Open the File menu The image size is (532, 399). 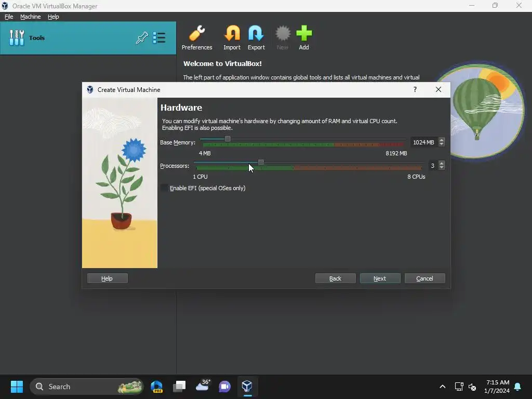pyautogui.click(x=9, y=17)
